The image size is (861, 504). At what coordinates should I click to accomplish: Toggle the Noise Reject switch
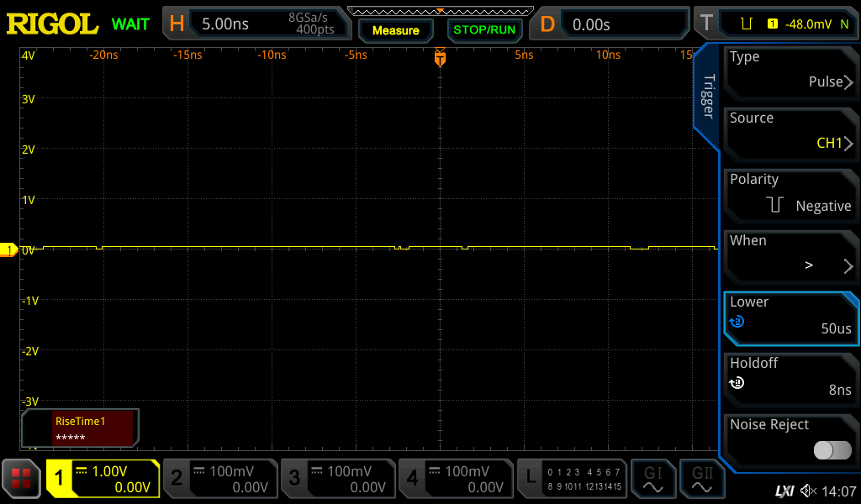832,450
